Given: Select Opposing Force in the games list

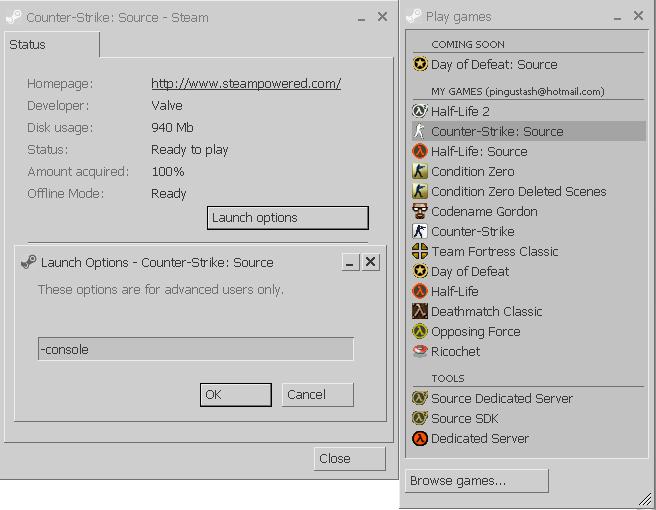Looking at the screenshot, I should [528, 331].
